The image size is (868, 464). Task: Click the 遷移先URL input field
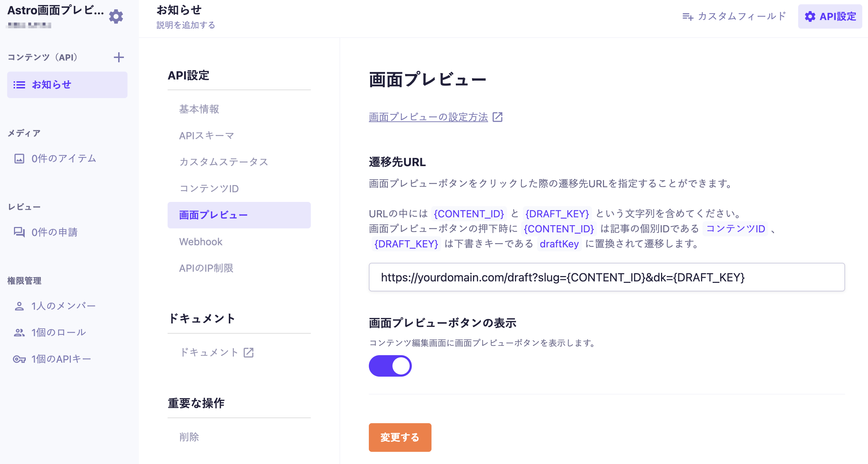point(607,277)
